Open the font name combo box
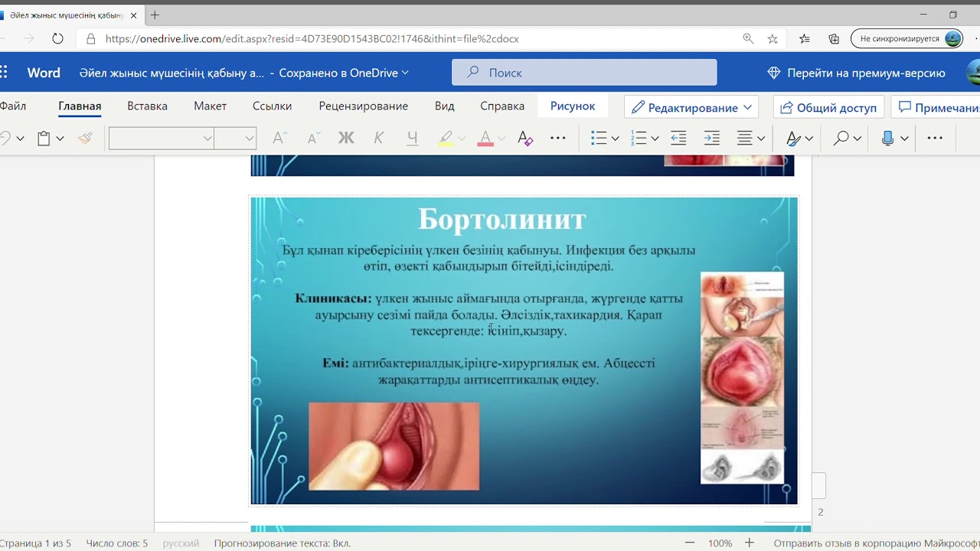This screenshot has width=980, height=551. point(161,139)
